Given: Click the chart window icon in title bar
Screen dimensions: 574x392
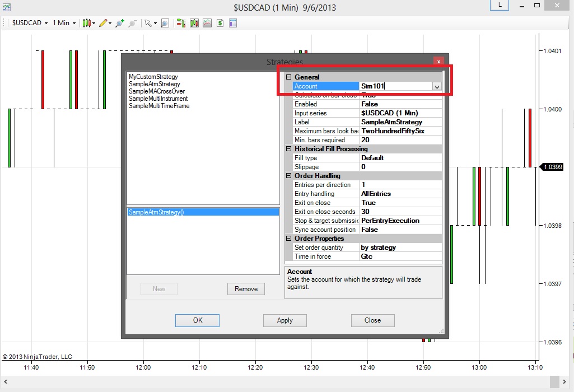Looking at the screenshot, I should tap(7, 7).
